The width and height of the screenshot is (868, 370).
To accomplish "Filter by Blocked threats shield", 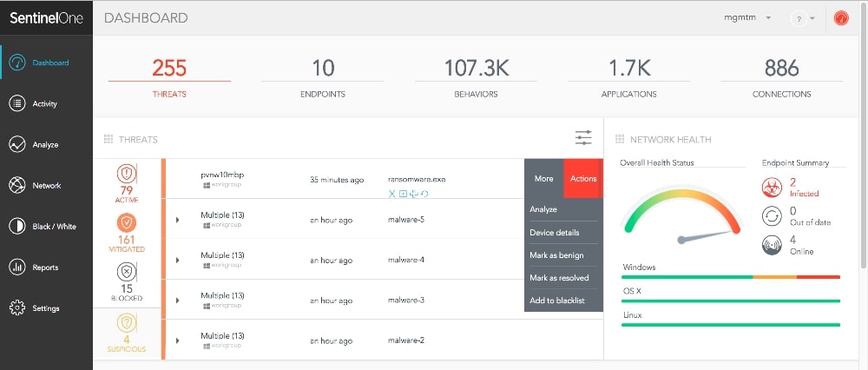I will pyautogui.click(x=127, y=271).
